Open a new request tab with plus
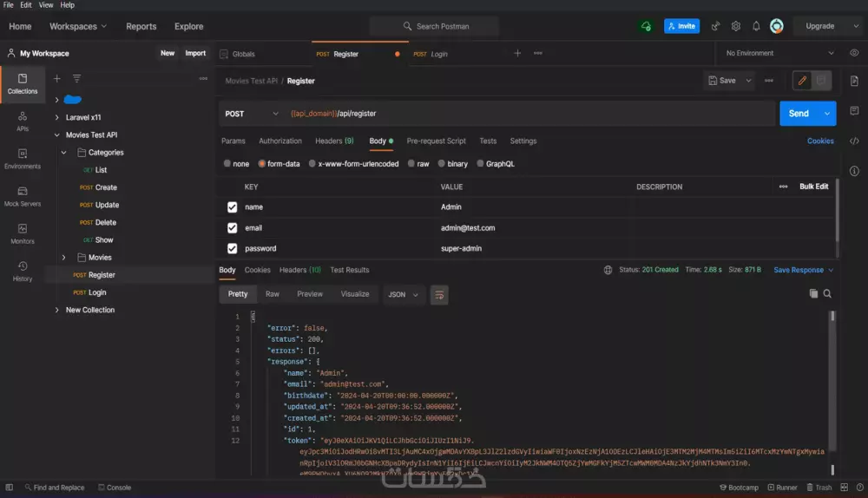This screenshot has height=498, width=868. pyautogui.click(x=517, y=53)
